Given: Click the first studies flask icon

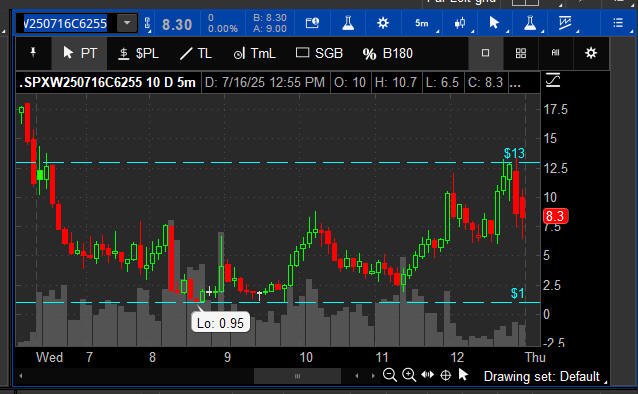Looking at the screenshot, I should tap(348, 23).
